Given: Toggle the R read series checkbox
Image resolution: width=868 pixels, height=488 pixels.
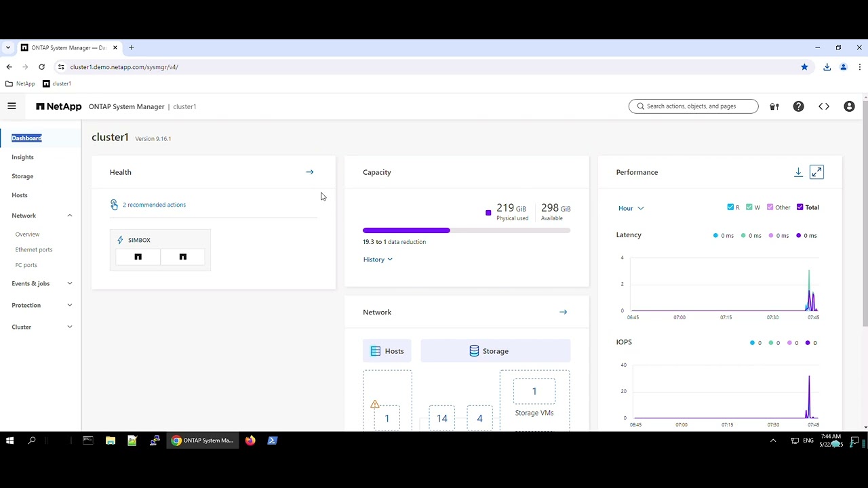Looking at the screenshot, I should point(730,207).
